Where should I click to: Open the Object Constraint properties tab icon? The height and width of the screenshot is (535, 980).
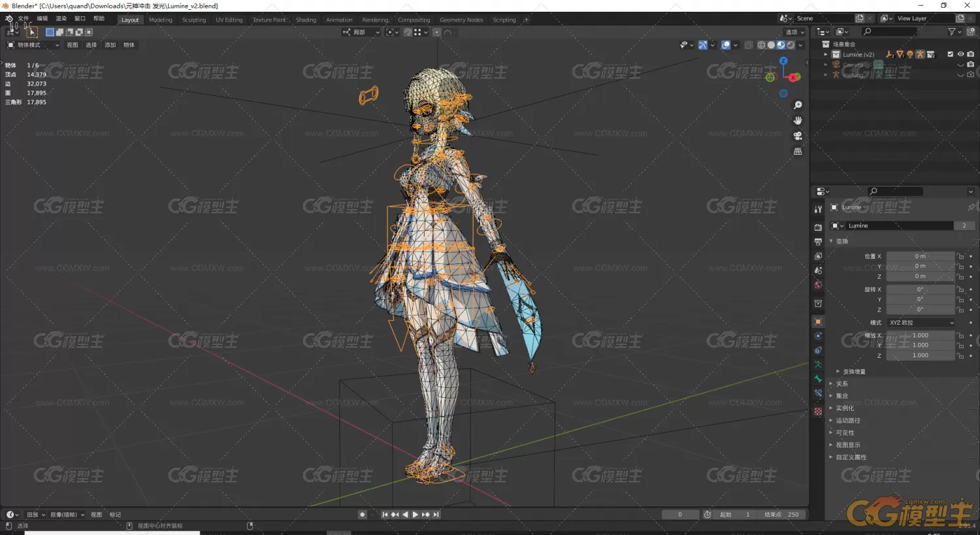pos(818,350)
